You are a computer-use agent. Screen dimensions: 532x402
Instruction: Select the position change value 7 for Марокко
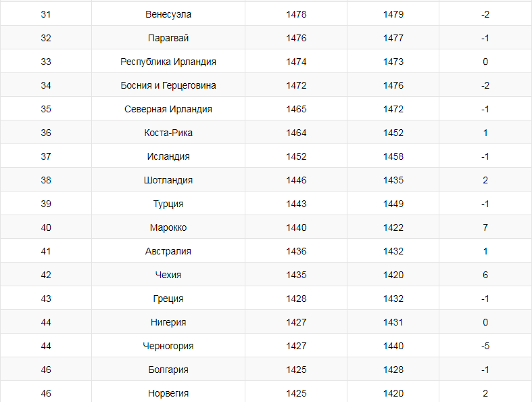485,227
